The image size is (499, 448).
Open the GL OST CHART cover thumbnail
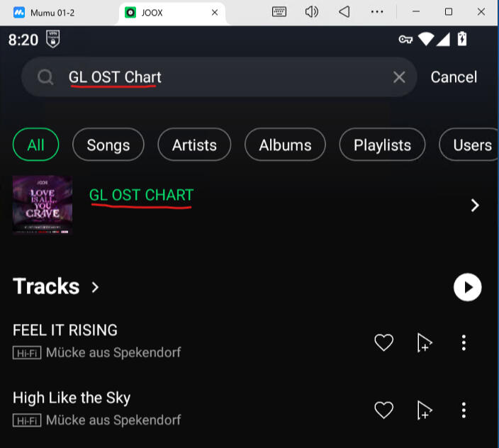[x=43, y=205]
